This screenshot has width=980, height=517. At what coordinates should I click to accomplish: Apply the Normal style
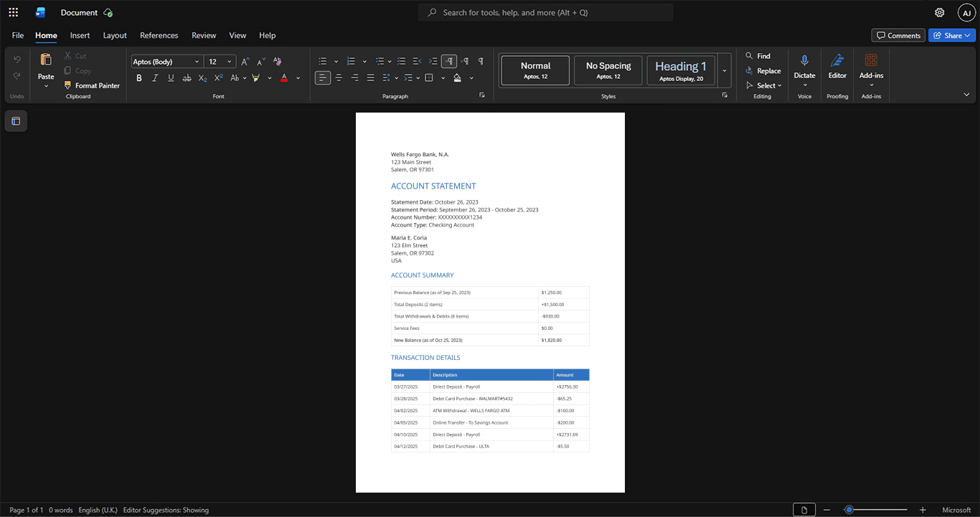click(x=535, y=70)
